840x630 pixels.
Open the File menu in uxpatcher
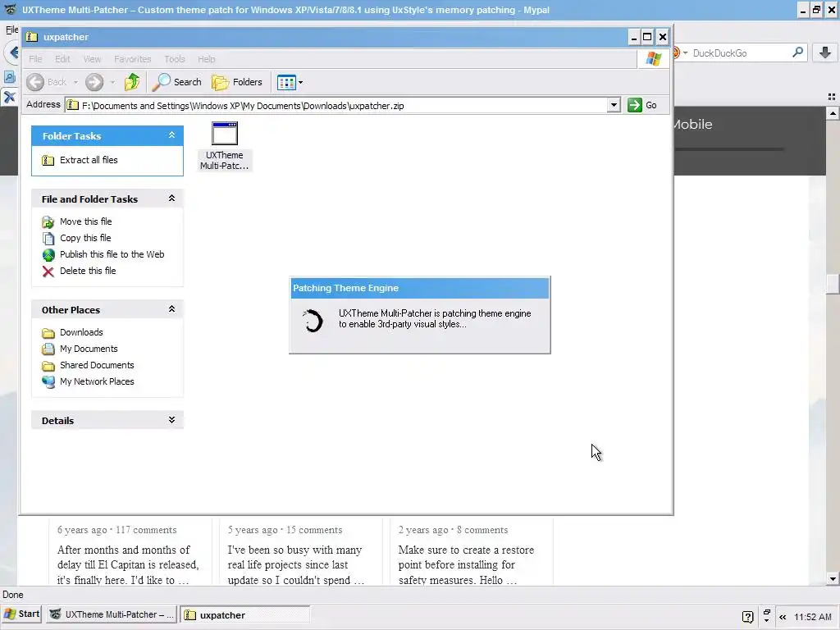[35, 59]
